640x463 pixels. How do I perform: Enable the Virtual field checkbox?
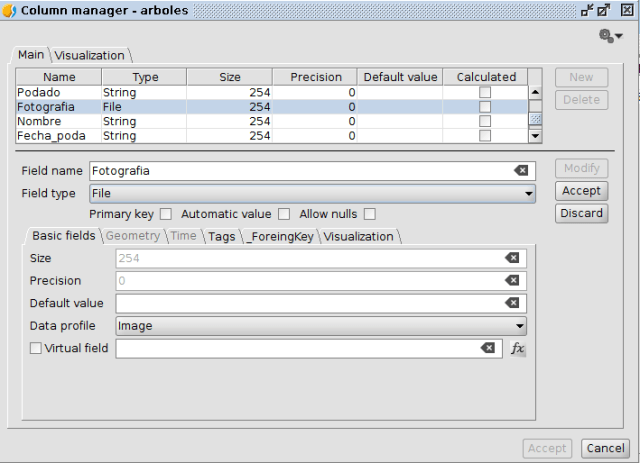tap(36, 348)
